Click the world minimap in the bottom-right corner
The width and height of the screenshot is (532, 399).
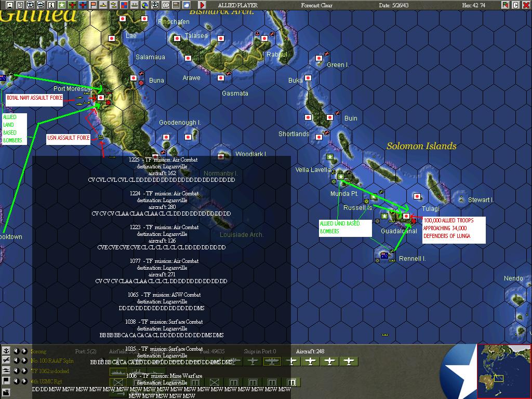[x=503, y=371]
